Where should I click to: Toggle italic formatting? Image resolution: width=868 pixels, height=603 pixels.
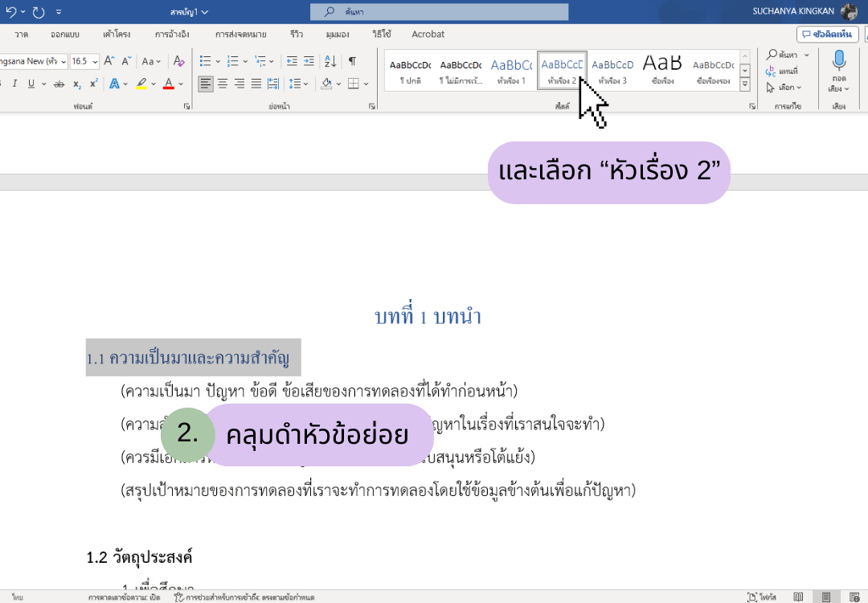(x=15, y=84)
